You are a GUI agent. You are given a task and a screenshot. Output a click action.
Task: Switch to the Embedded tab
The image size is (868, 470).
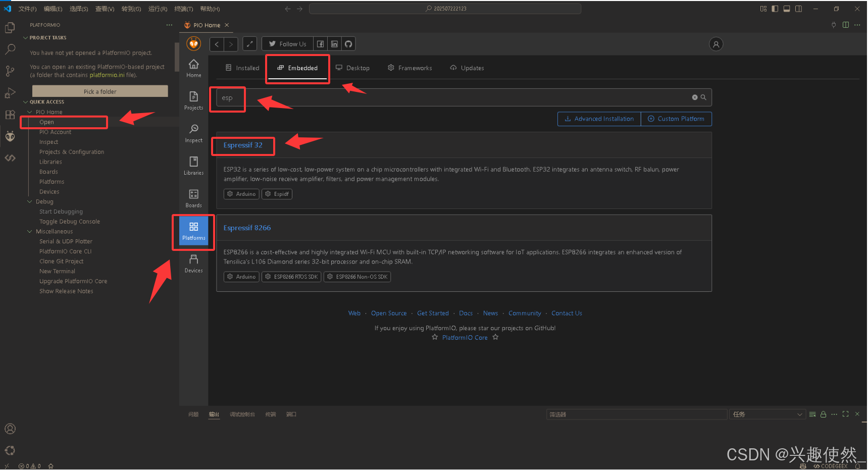(x=298, y=68)
